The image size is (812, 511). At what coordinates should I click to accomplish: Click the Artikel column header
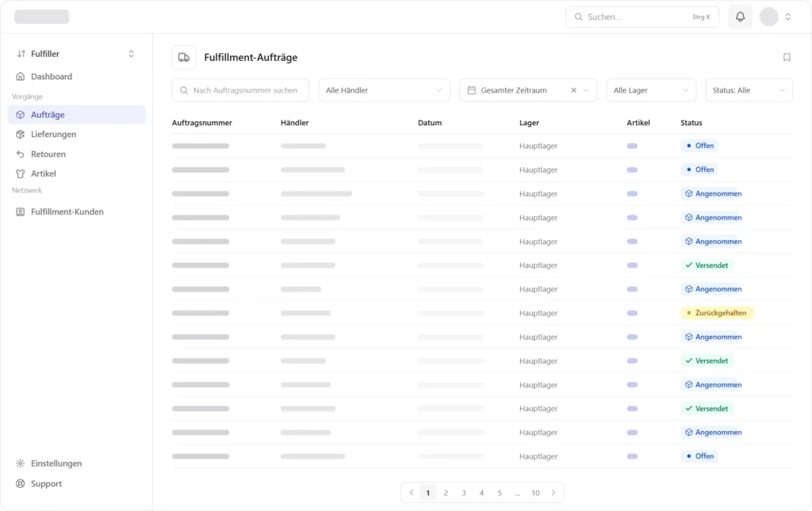[x=638, y=123]
